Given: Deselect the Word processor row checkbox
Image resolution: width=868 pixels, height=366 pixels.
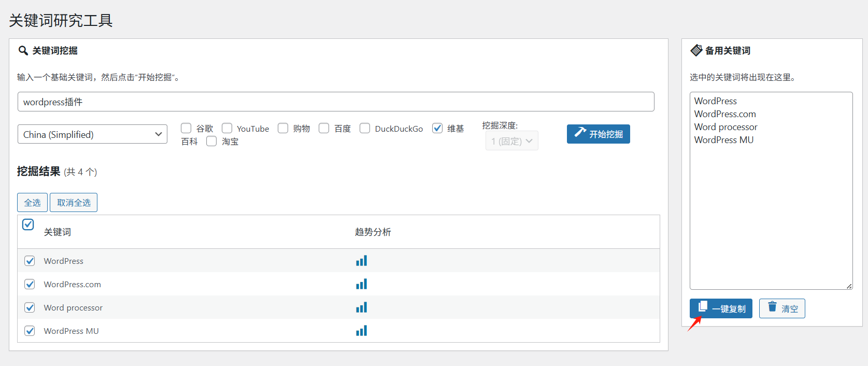Looking at the screenshot, I should point(30,307).
